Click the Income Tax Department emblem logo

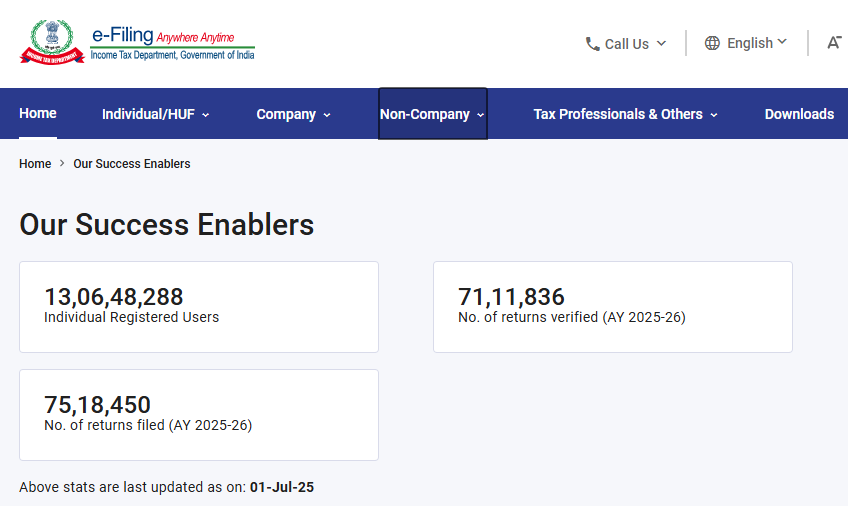(x=45, y=41)
